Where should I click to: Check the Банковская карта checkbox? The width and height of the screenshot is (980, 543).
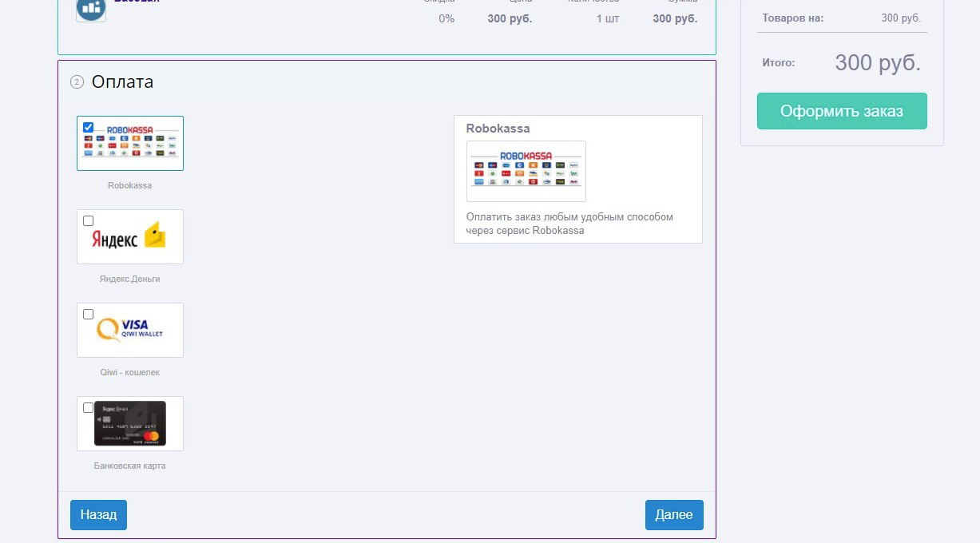[88, 407]
